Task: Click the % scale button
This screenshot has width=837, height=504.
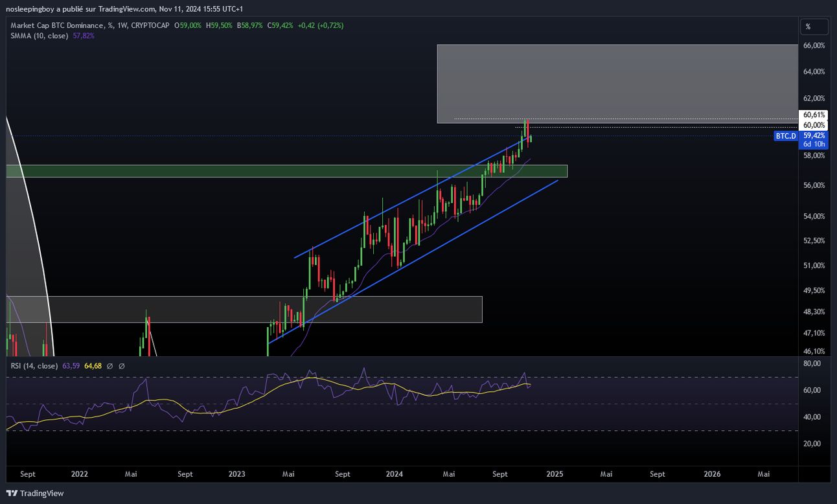Action: tap(814, 27)
